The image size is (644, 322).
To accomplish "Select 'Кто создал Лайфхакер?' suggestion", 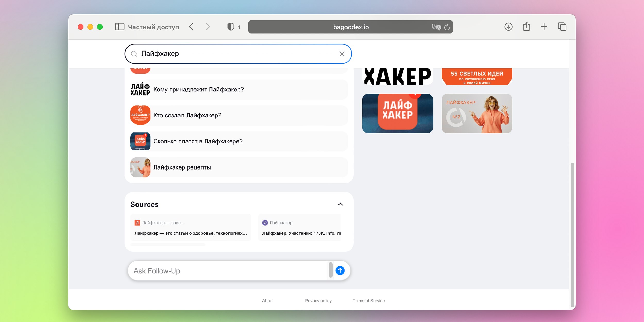I will pyautogui.click(x=239, y=115).
